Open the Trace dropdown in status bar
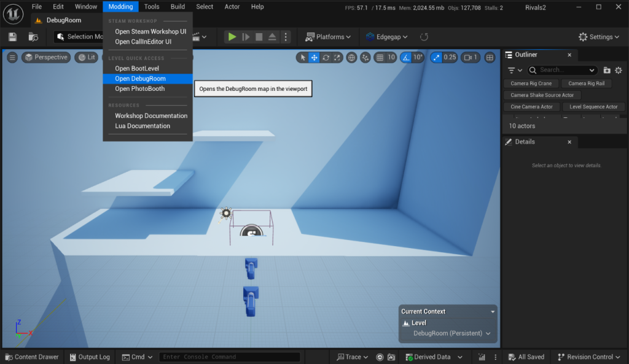The height and width of the screenshot is (364, 629). [x=352, y=357]
